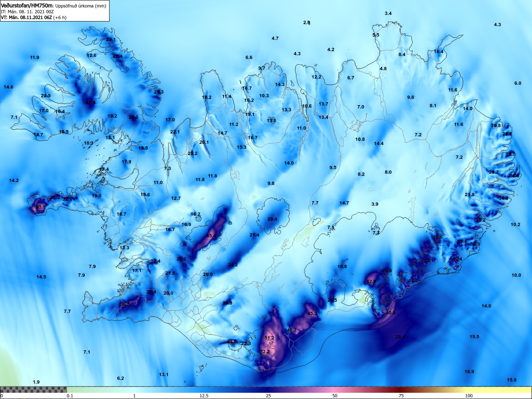Click the 3.9 precipitation value
532x399 pixels.
click(375, 204)
